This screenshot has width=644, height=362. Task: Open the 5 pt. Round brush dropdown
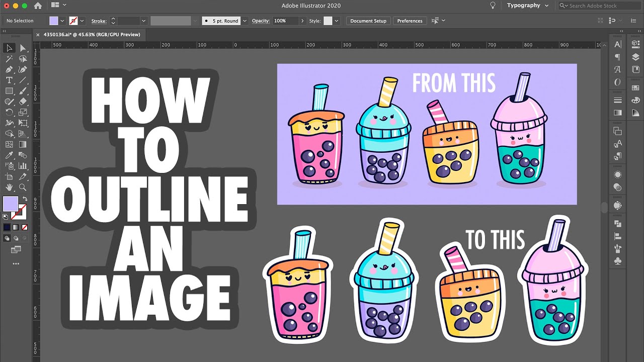pyautogui.click(x=245, y=21)
